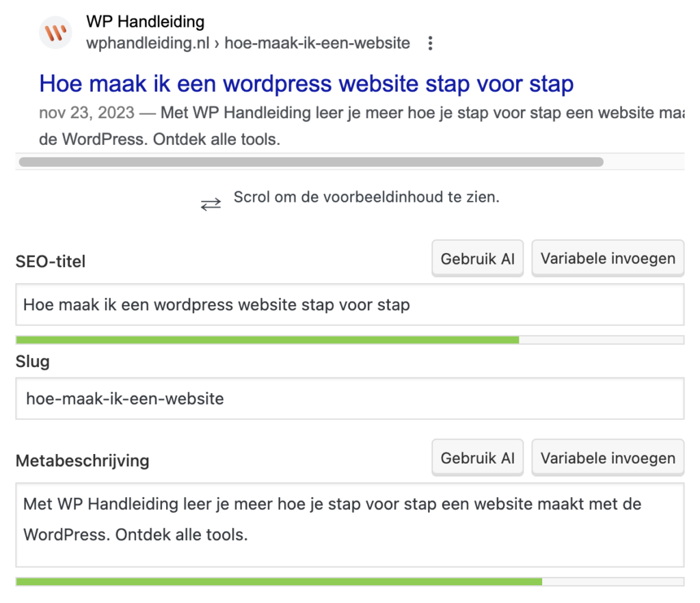Click the scroll arrows icon
The height and width of the screenshot is (603, 700).
point(210,198)
